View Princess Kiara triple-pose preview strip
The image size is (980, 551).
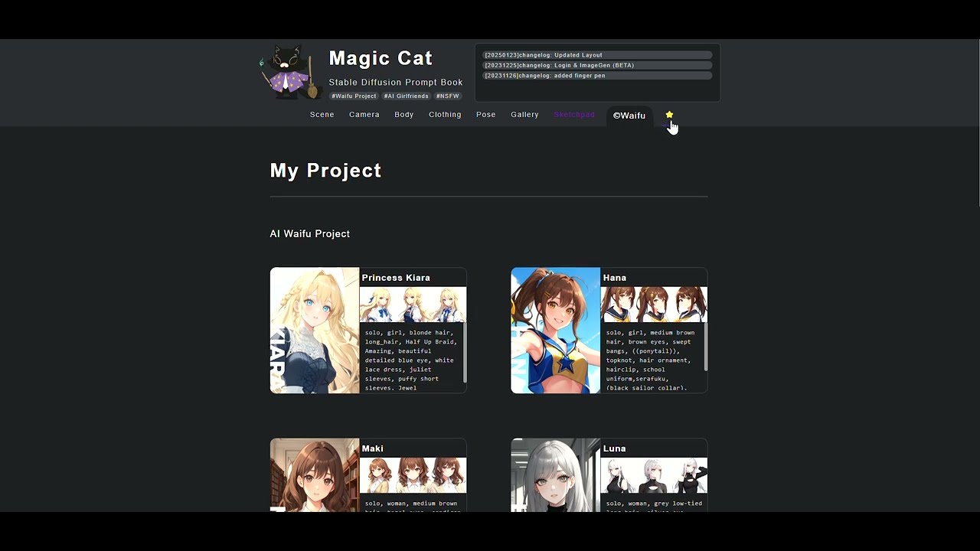(413, 305)
